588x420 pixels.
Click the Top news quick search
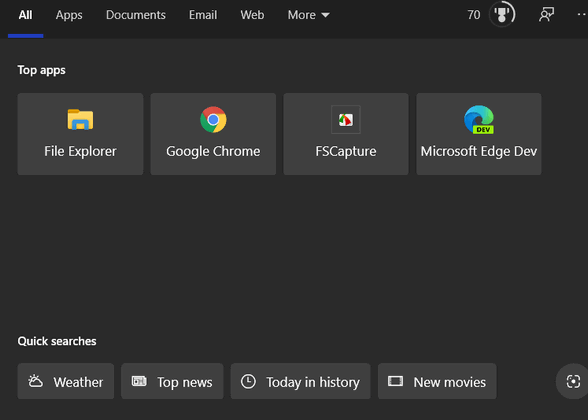click(172, 381)
